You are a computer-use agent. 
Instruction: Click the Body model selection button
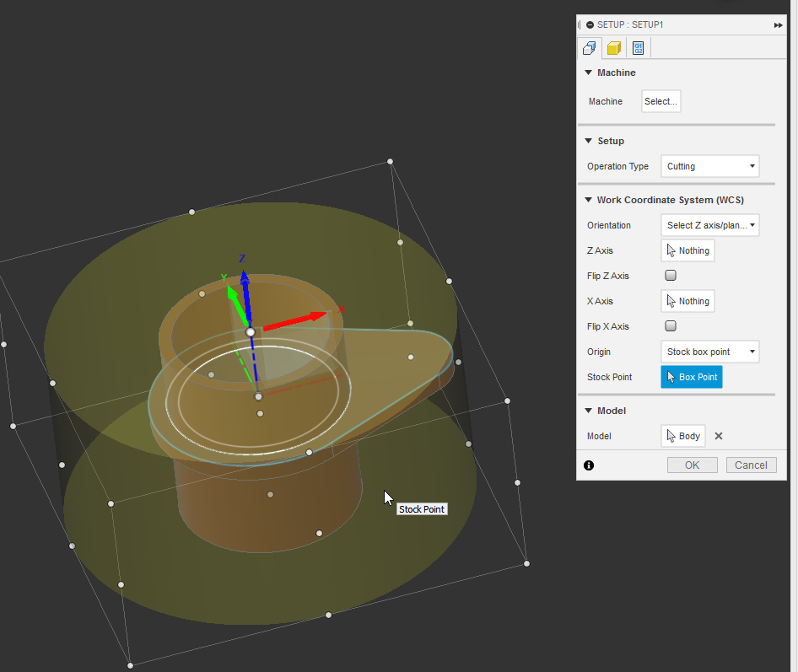tap(682, 436)
